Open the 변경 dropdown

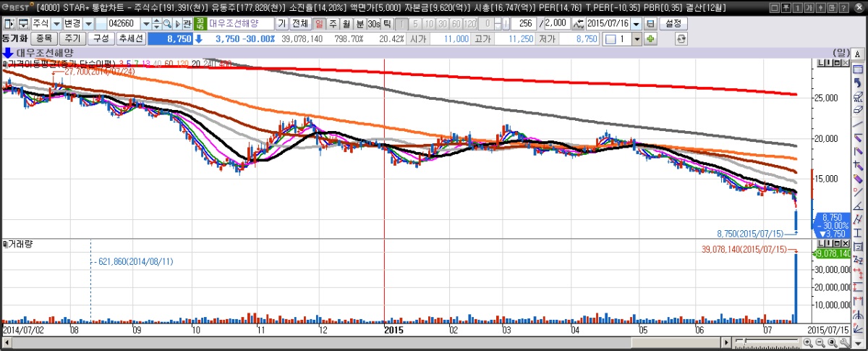click(89, 23)
